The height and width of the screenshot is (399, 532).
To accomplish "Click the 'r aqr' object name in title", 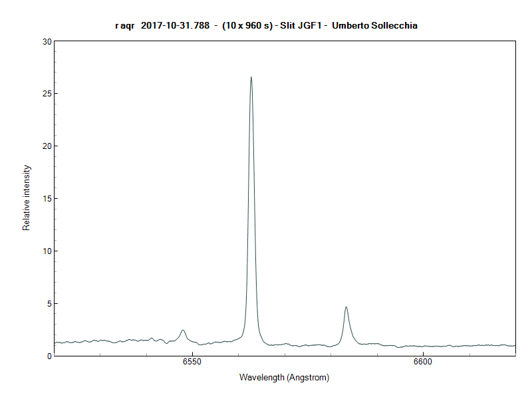I will click(x=124, y=25).
